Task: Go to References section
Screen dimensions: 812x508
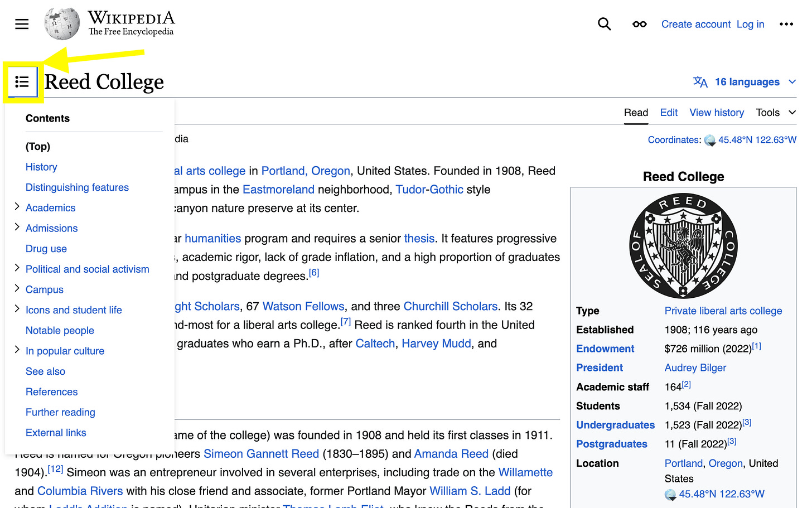Action: (x=51, y=391)
